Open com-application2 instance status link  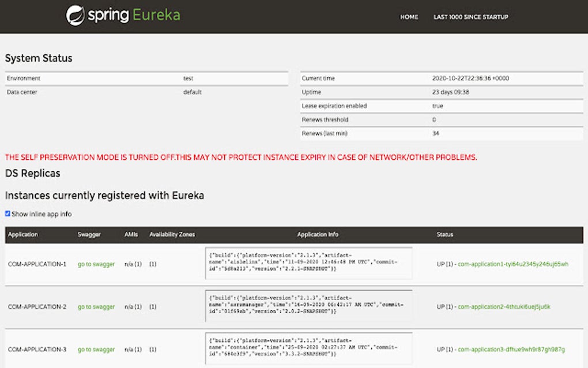click(504, 307)
